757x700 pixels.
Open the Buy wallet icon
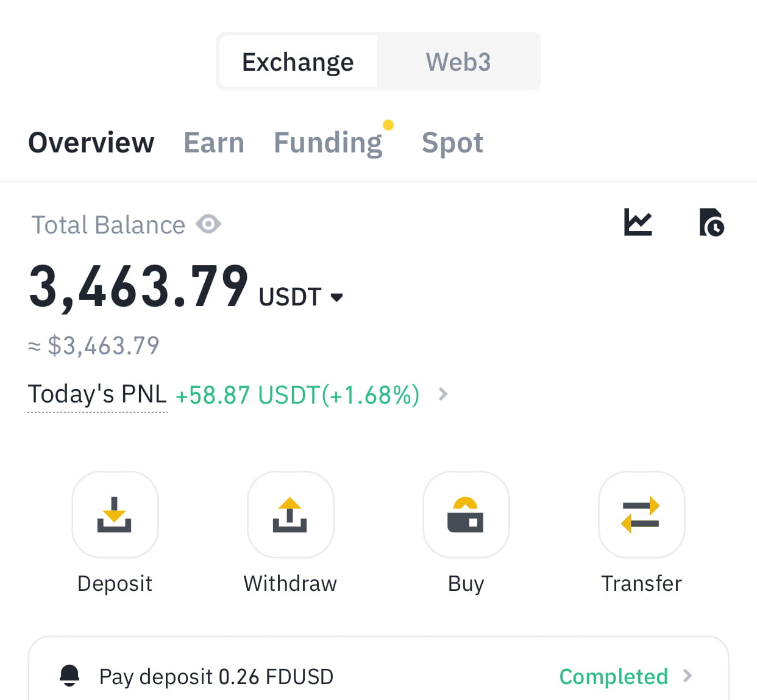point(466,514)
